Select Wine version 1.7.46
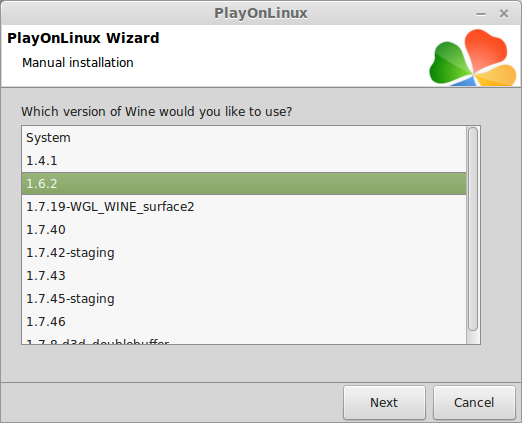Screen dimensions: 522x423 tap(244, 322)
